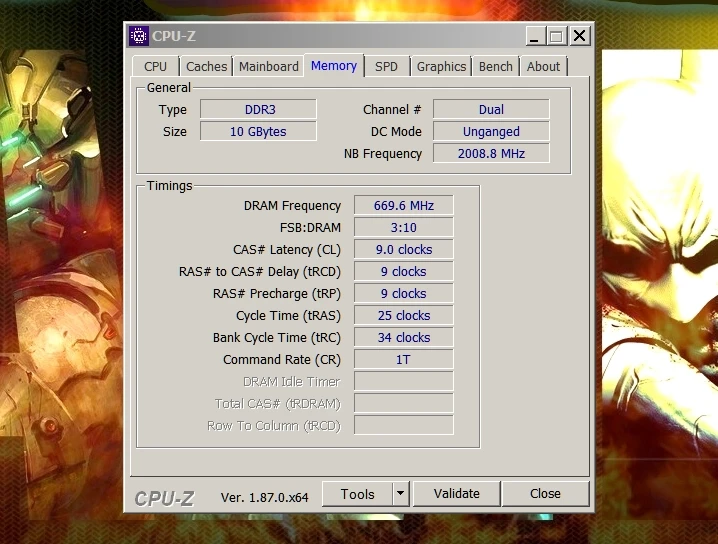Click the NB Frequency value 2008.8 MHz
This screenshot has width=718, height=544.
tap(491, 153)
